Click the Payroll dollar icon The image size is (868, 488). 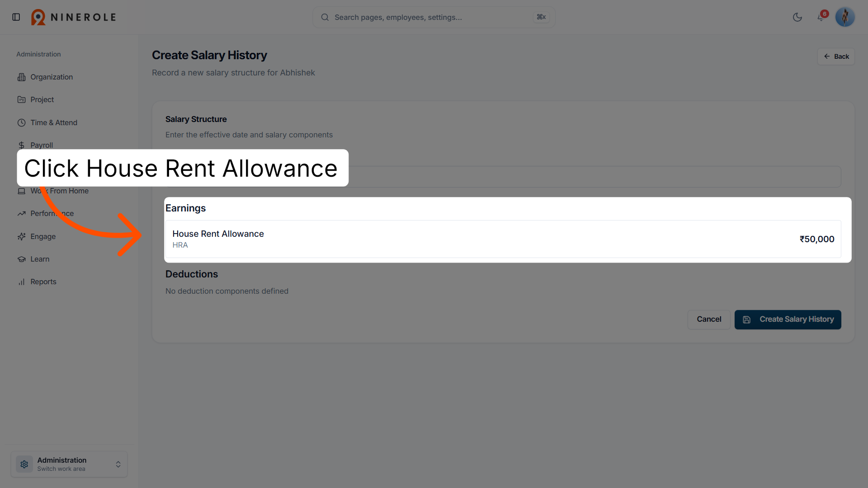[21, 145]
